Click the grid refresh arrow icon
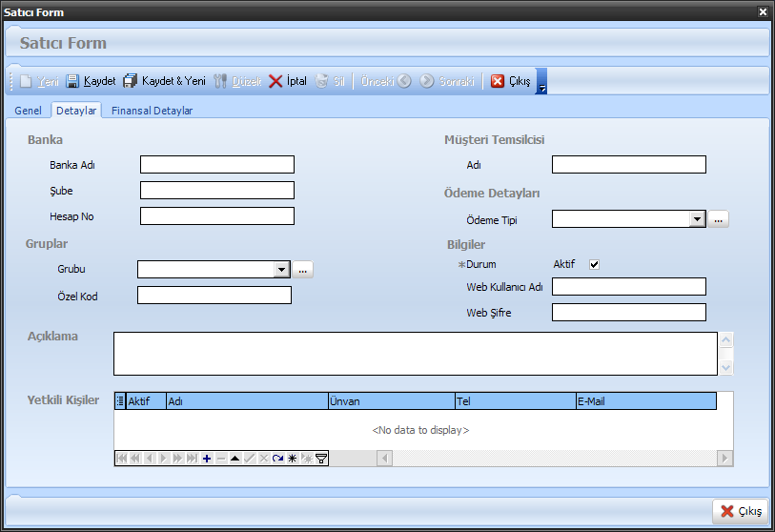The image size is (775, 532). (x=278, y=459)
